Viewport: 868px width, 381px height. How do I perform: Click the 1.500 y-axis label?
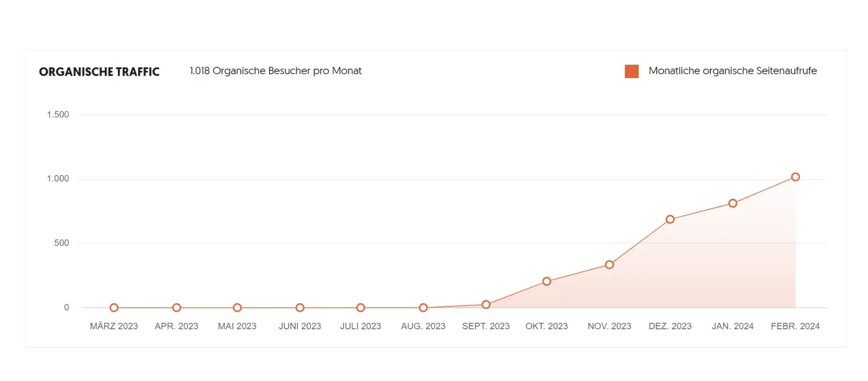pyautogui.click(x=58, y=115)
